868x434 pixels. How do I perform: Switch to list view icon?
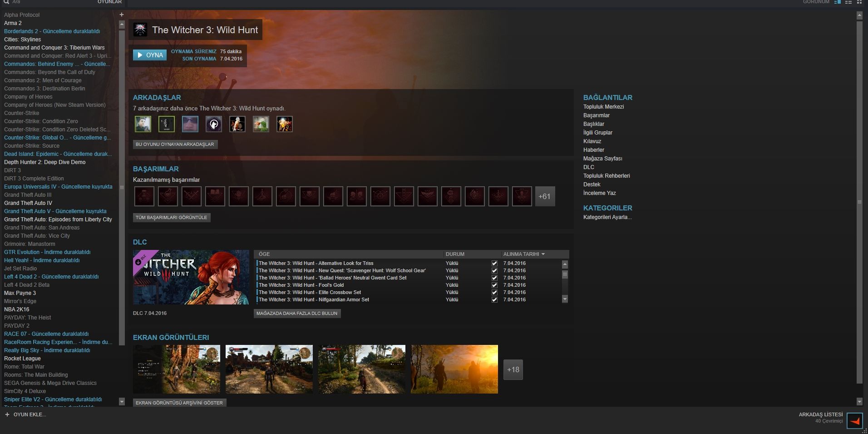[x=848, y=2]
